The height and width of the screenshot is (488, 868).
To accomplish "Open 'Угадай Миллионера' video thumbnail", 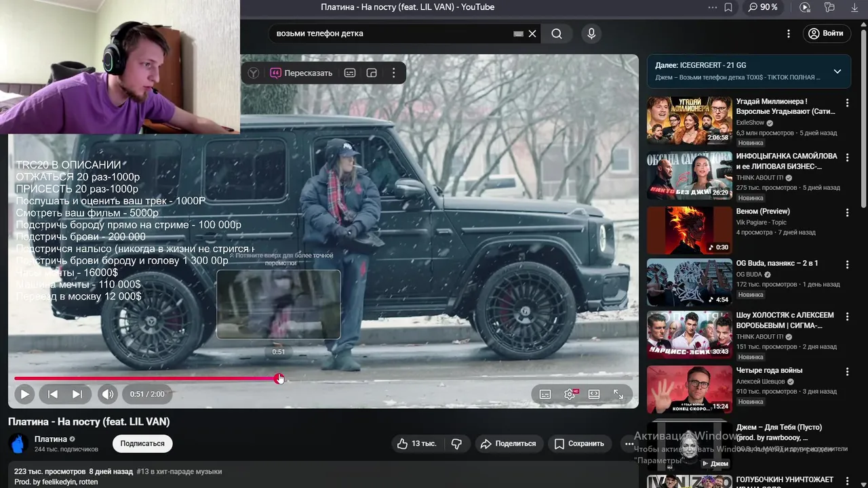I will 689,120.
